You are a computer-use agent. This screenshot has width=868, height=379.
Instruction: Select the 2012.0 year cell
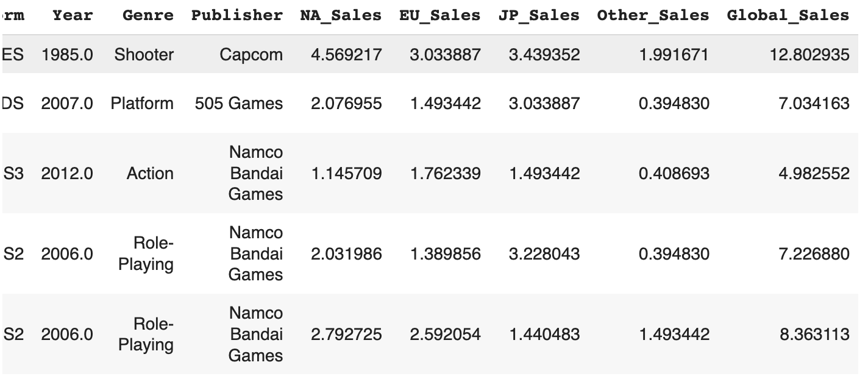pyautogui.click(x=67, y=174)
